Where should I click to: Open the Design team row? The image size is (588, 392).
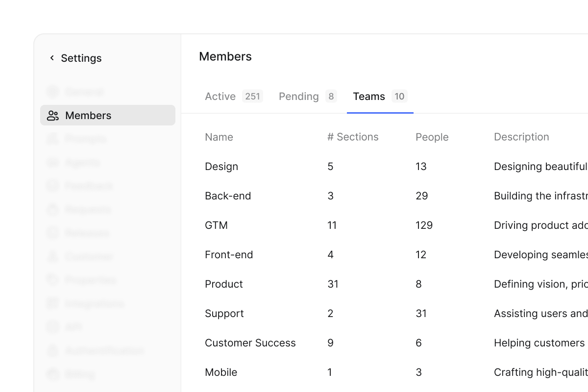[x=221, y=167]
